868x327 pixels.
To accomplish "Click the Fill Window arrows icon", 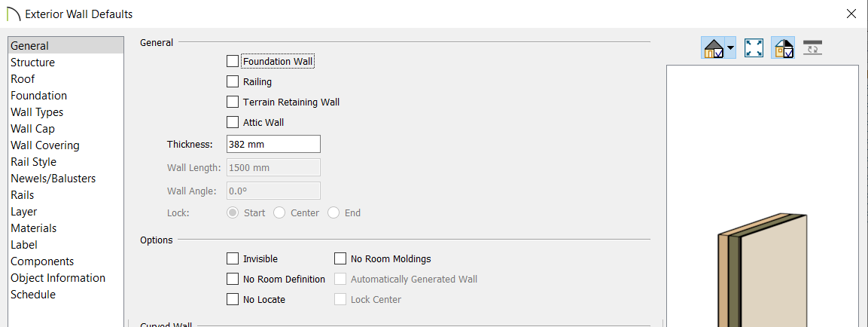I will 754,48.
